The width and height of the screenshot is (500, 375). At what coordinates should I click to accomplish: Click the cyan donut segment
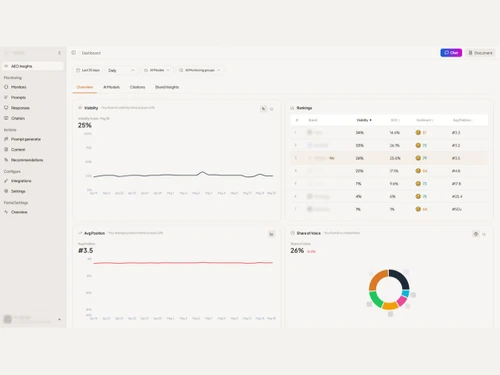pyautogui.click(x=406, y=293)
